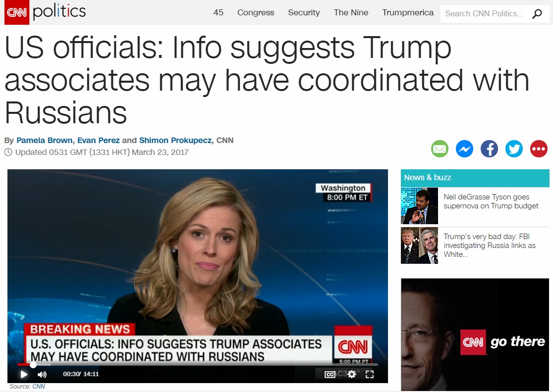This screenshot has height=392, width=553.
Task: Open Neil deGrasse Tyson story thumbnail
Action: click(x=419, y=206)
